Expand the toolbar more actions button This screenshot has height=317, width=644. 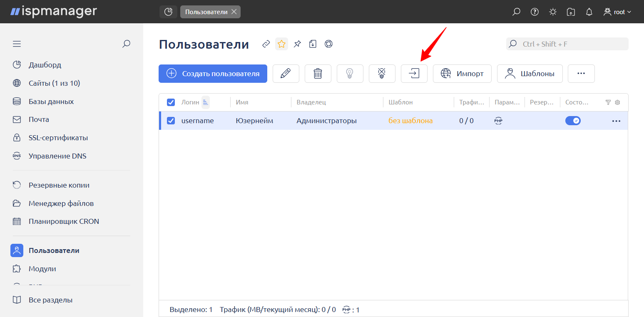(x=581, y=74)
